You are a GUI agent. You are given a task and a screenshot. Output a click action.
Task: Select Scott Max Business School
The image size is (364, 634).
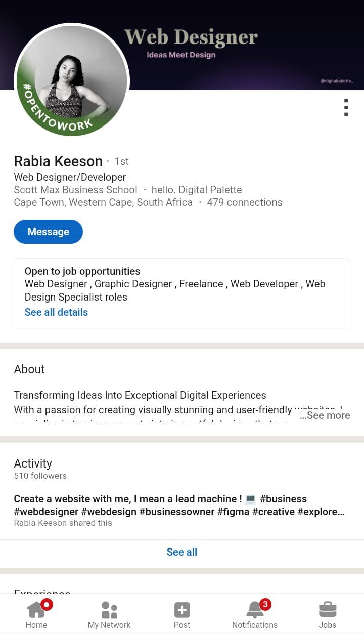coord(75,190)
